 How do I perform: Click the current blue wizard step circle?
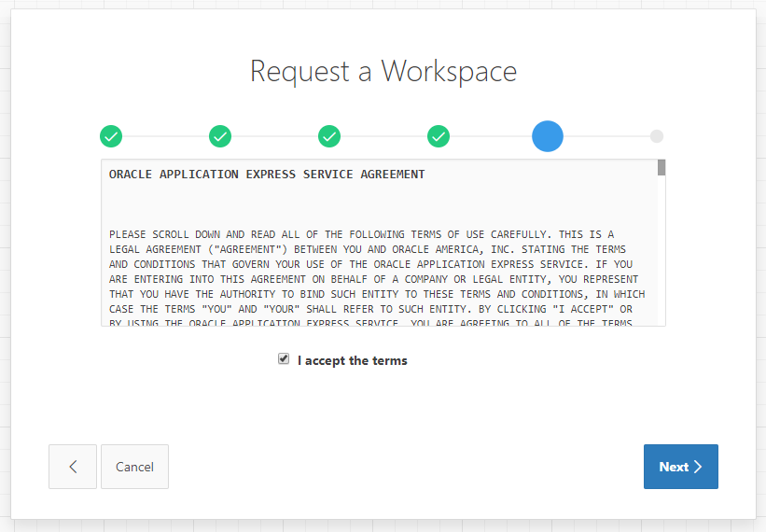click(x=548, y=136)
